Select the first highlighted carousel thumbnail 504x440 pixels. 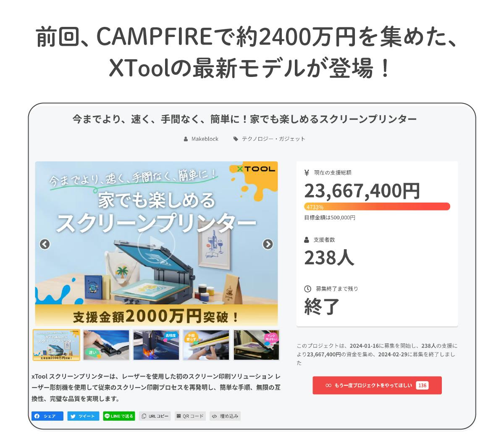coord(56,345)
